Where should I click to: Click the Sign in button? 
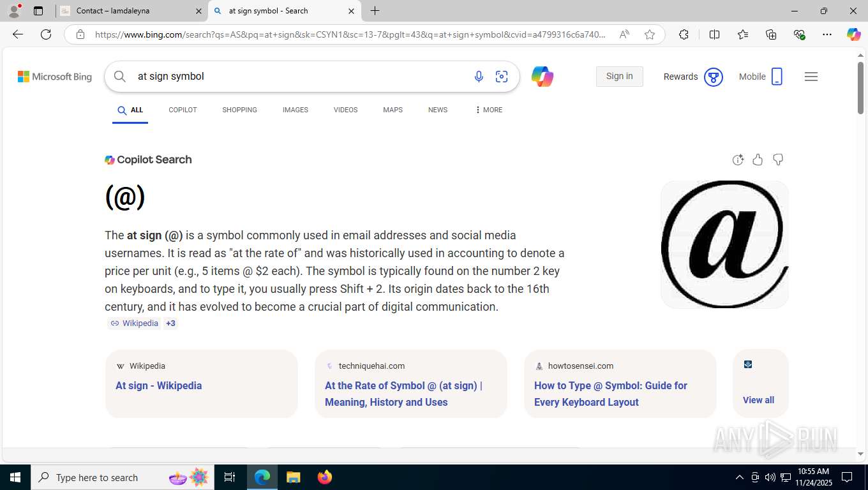pyautogui.click(x=619, y=77)
